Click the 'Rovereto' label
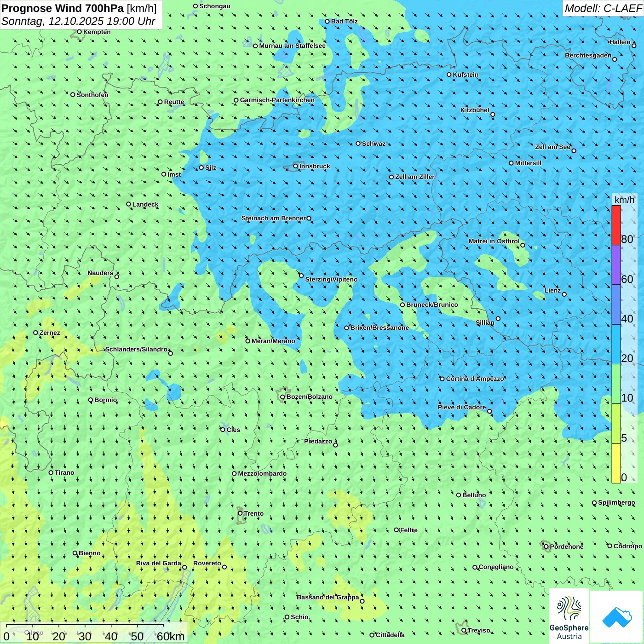 (x=207, y=563)
